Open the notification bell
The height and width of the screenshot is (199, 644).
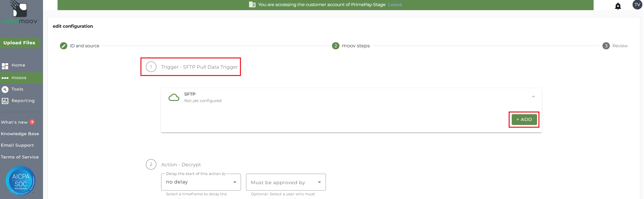pos(618,6)
